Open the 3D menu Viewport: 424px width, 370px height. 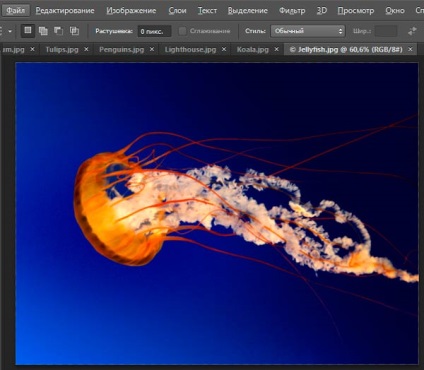[322, 11]
